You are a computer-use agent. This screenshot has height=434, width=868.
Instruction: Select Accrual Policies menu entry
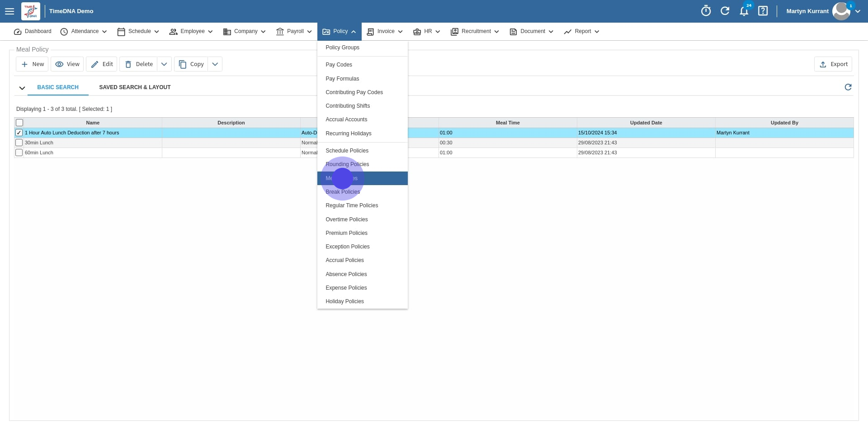click(x=363, y=260)
